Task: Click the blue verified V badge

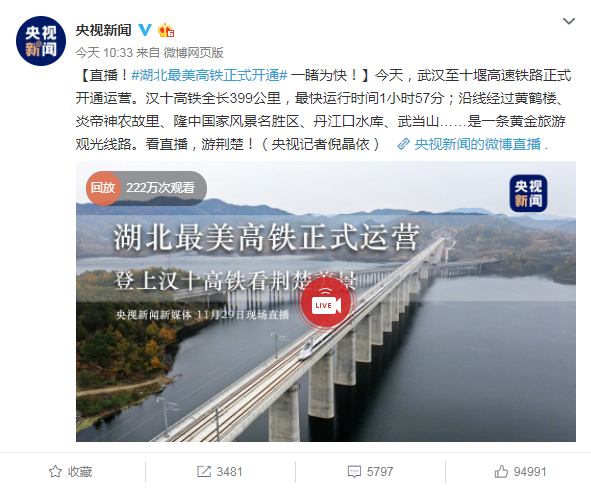Action: point(145,30)
